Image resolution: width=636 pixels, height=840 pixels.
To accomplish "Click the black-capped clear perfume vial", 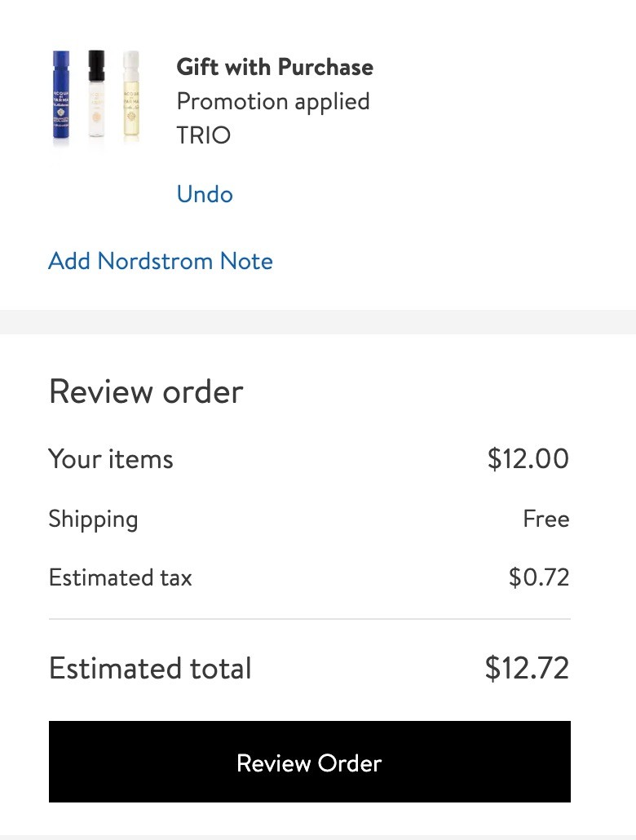I will pyautogui.click(x=96, y=95).
